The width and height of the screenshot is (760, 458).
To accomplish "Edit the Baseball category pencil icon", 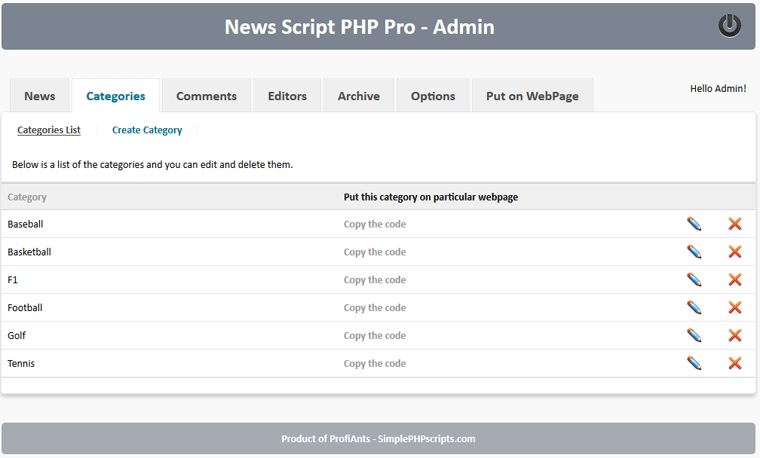I will pos(694,224).
